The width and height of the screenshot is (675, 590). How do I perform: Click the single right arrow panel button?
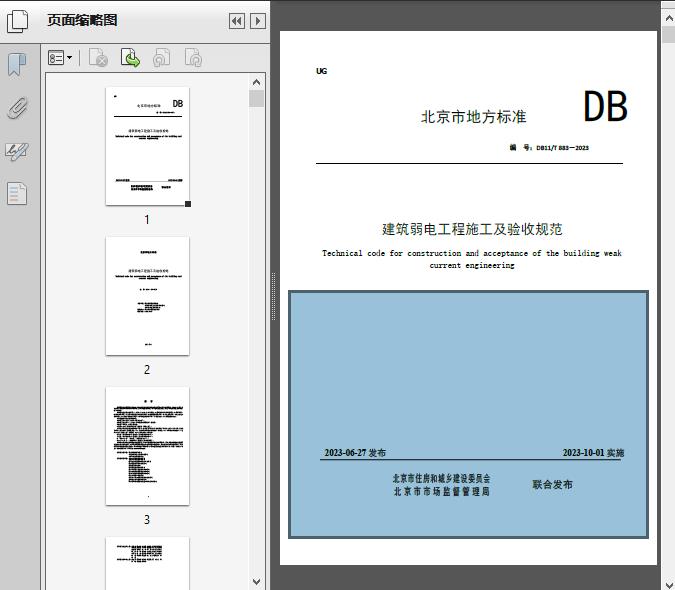point(258,21)
